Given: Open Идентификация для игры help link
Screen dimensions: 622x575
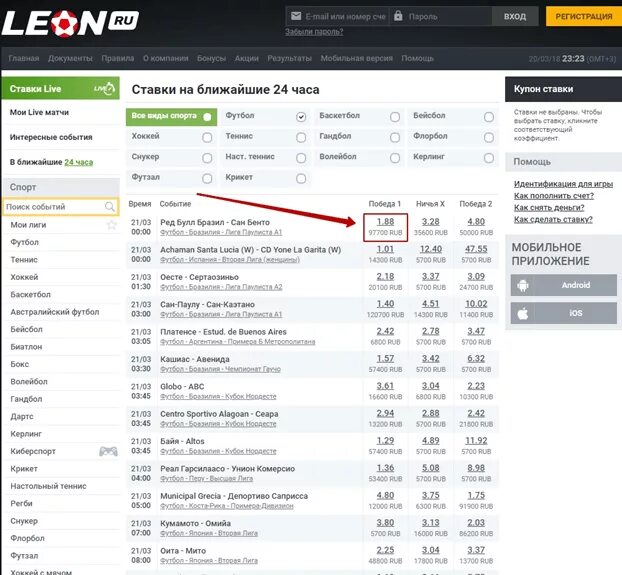Looking at the screenshot, I should (563, 184).
